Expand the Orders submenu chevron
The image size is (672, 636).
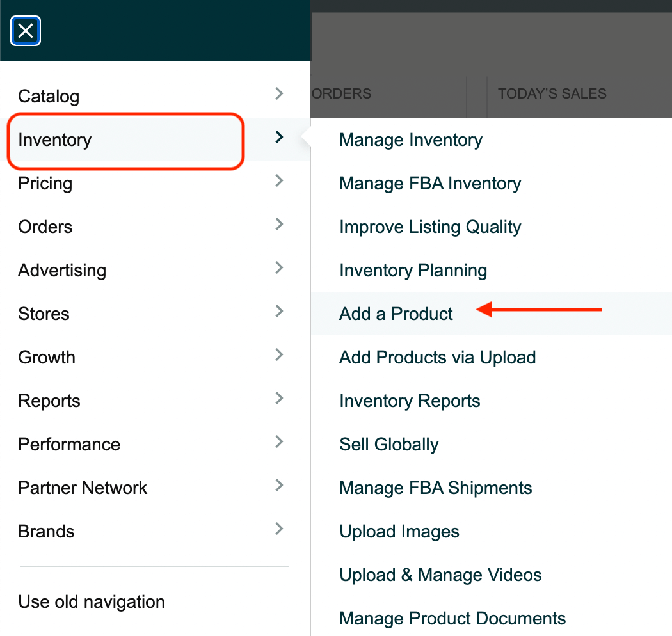tap(279, 225)
